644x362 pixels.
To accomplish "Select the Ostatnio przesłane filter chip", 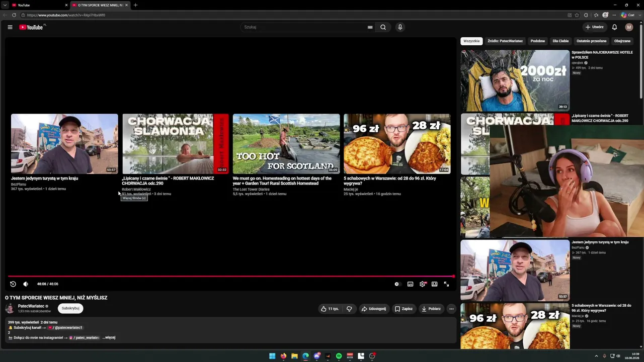I will pos(592,41).
